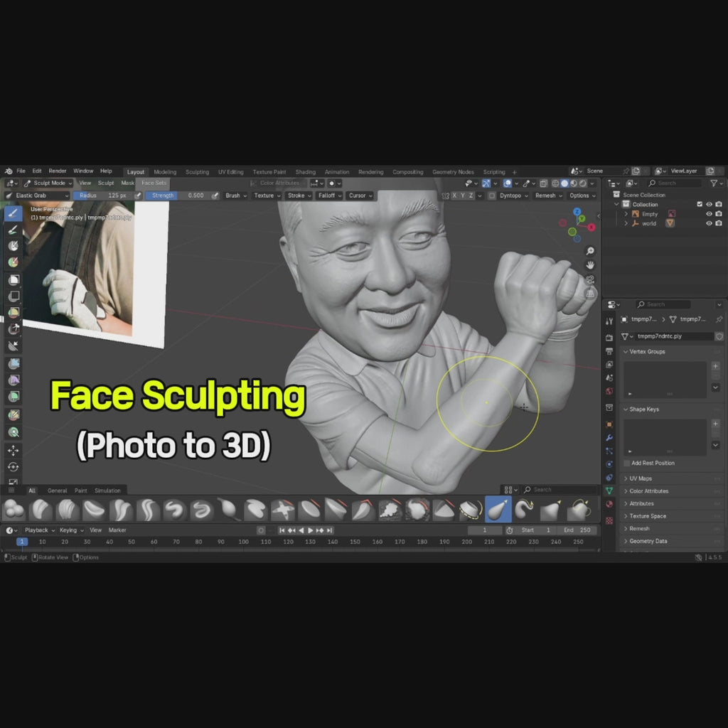
Task: Click the radius pressure sensitivity icon
Action: 135,196
